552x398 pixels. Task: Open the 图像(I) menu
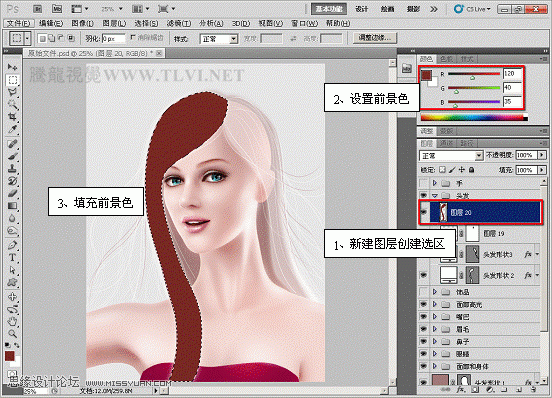click(82, 24)
